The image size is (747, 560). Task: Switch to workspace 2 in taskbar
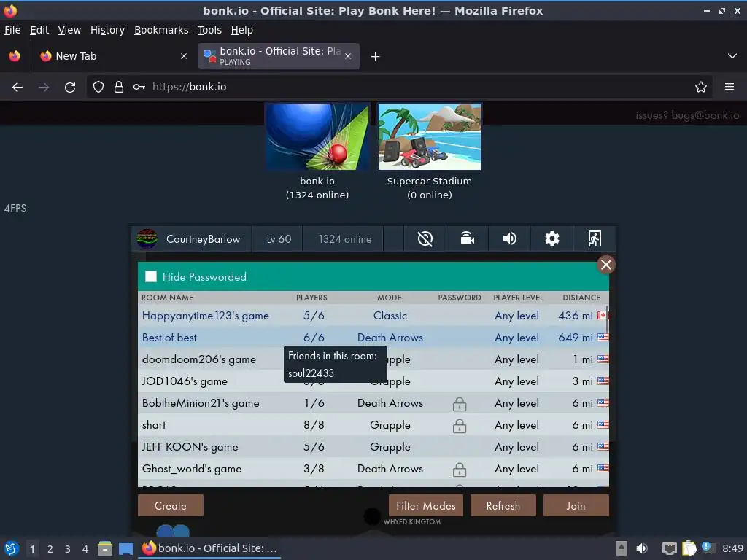click(50, 548)
